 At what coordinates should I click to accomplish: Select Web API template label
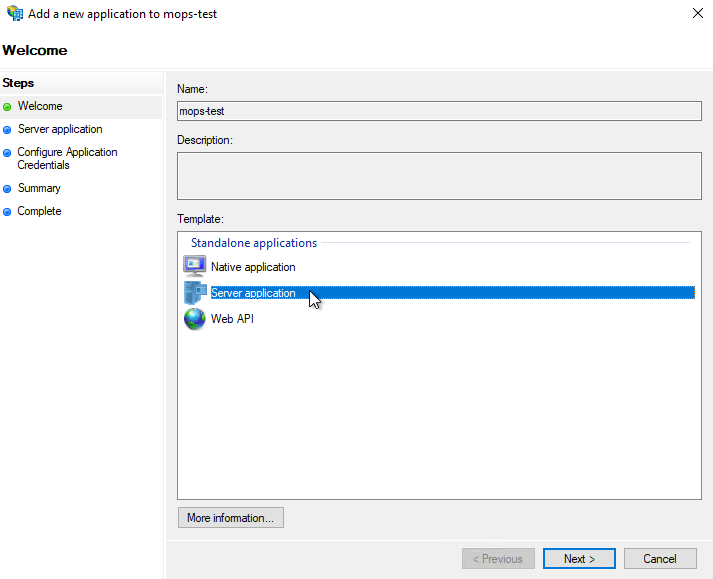232,319
